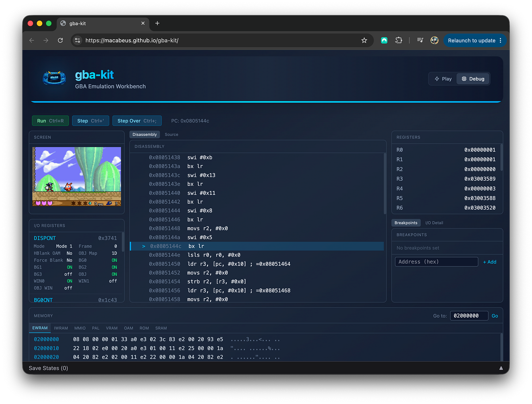Viewport: 532px width, 404px height.
Task: Reload the gba-kit page
Action: click(60, 40)
